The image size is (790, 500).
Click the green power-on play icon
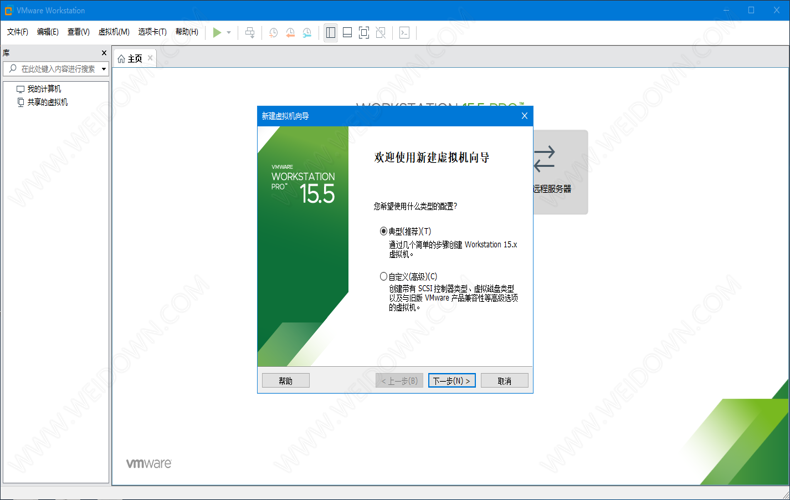point(217,33)
